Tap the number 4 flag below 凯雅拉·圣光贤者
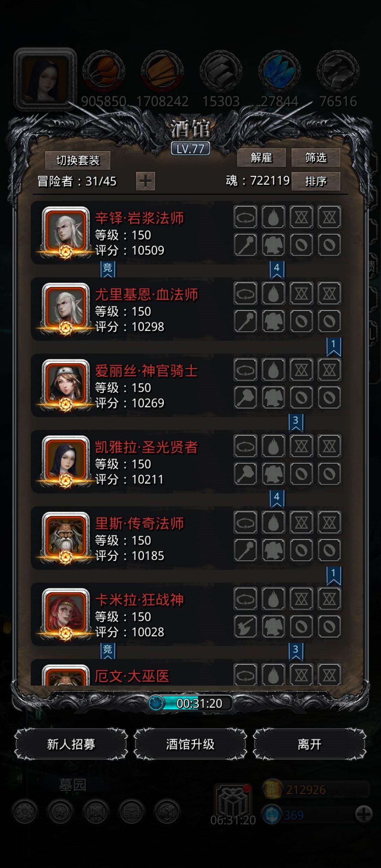This screenshot has height=868, width=381. point(277,498)
